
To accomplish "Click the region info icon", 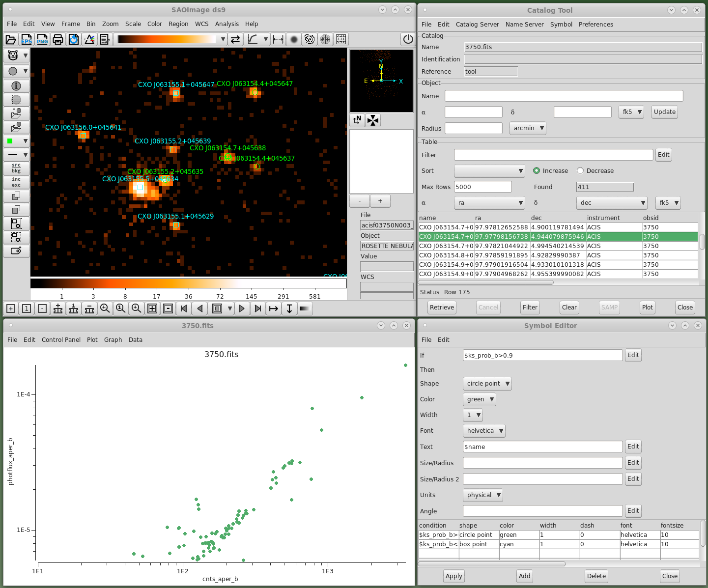I will coord(16,86).
